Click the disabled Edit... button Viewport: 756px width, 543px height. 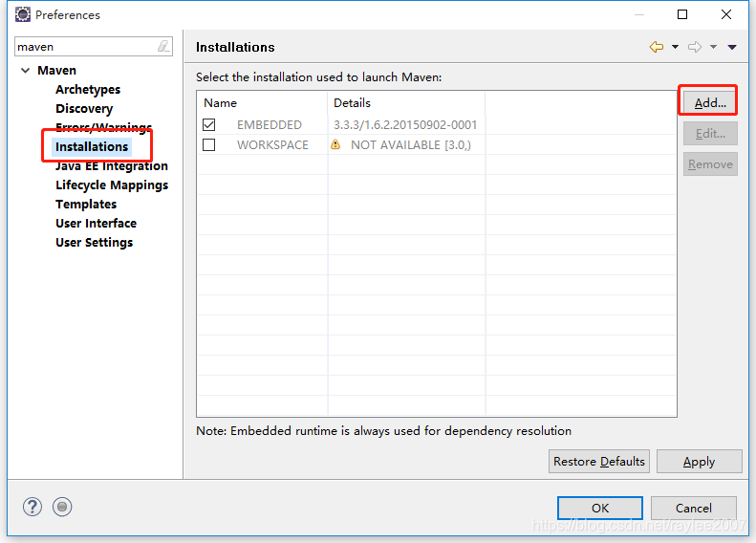(710, 134)
